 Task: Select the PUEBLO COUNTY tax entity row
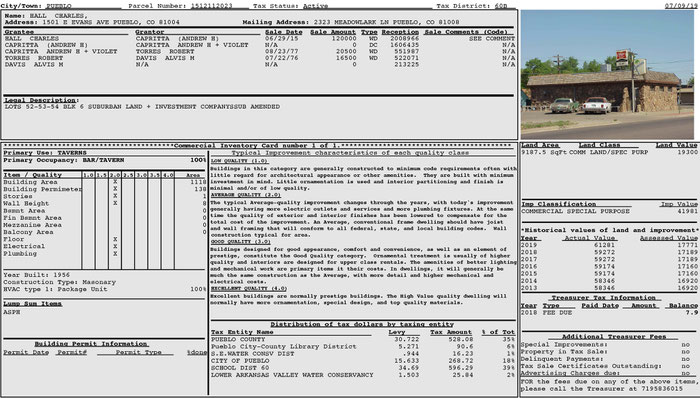point(362,339)
